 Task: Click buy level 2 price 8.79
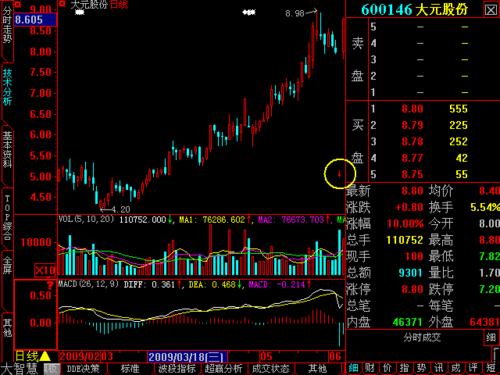pos(412,125)
